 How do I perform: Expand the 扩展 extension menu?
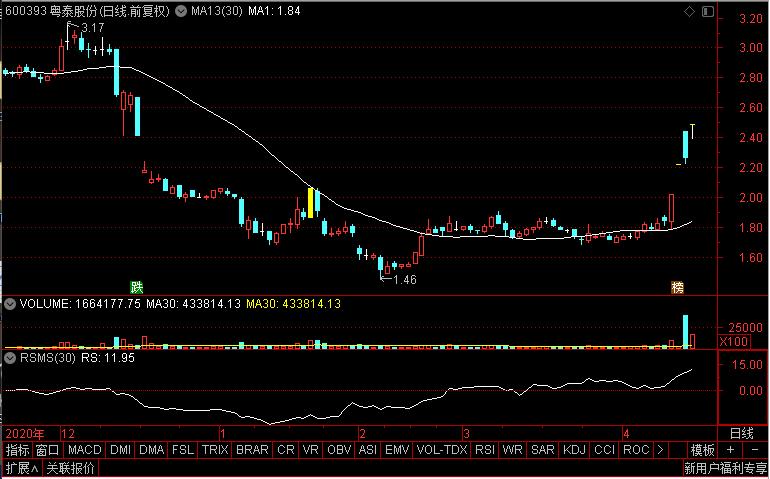pyautogui.click(x=22, y=468)
